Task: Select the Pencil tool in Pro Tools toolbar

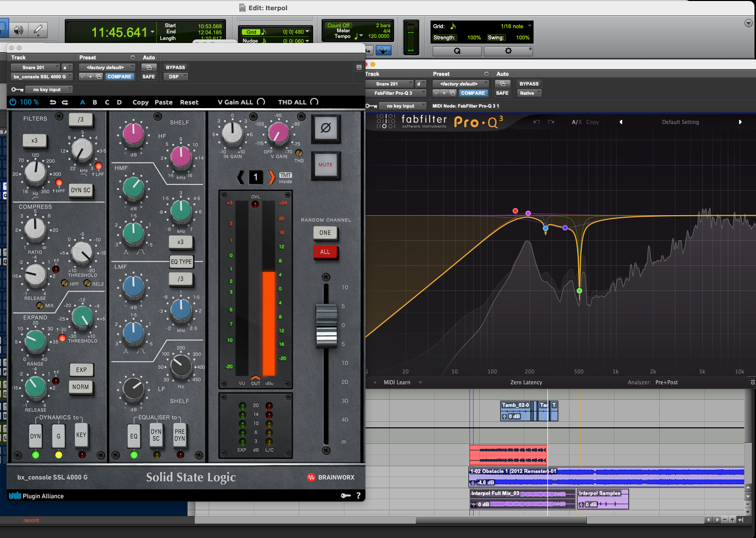Action: pos(37,30)
